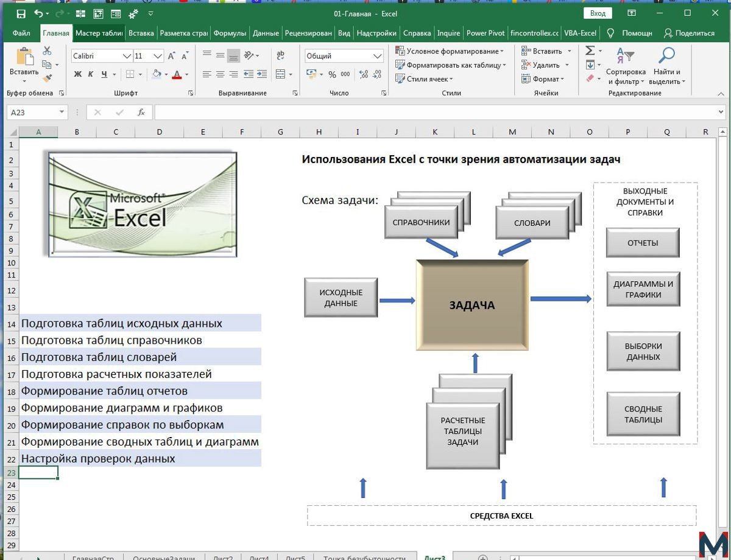731x560 pixels.
Task: Open Find and Select (Найти и выделить)
Action: [667, 66]
